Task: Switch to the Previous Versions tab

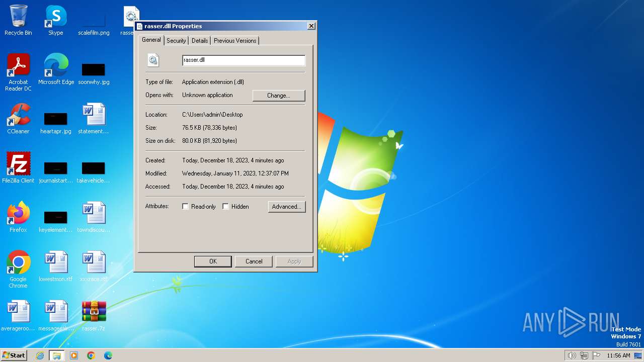Action: (235, 41)
